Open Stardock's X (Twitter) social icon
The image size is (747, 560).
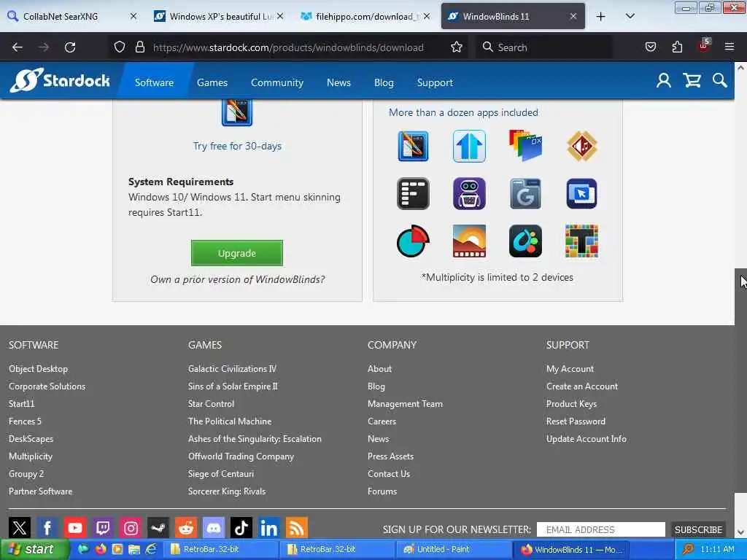20,528
